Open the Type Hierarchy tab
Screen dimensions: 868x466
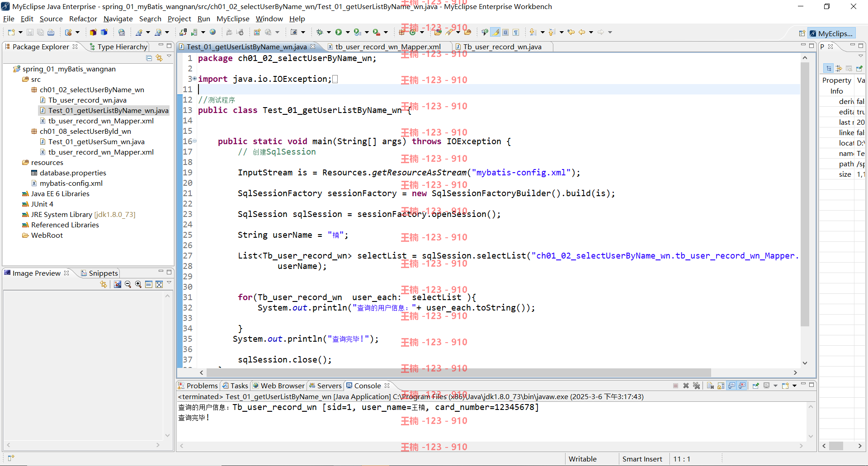pyautogui.click(x=118, y=47)
